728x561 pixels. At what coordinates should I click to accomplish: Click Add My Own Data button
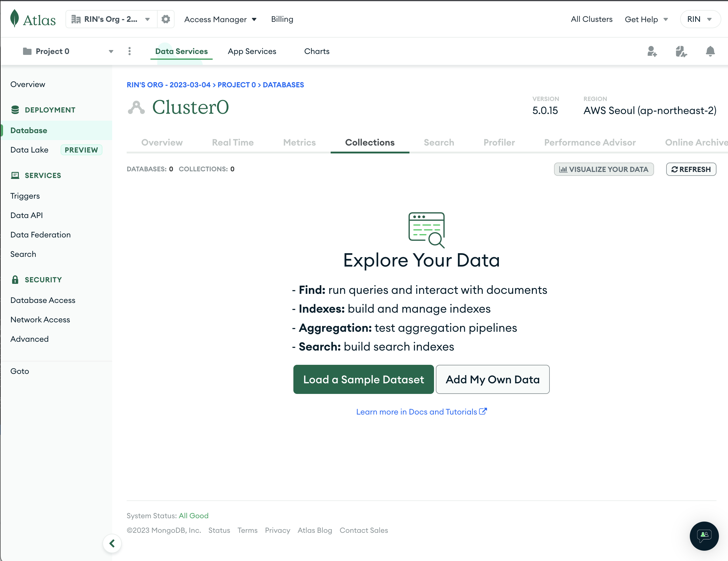(493, 379)
